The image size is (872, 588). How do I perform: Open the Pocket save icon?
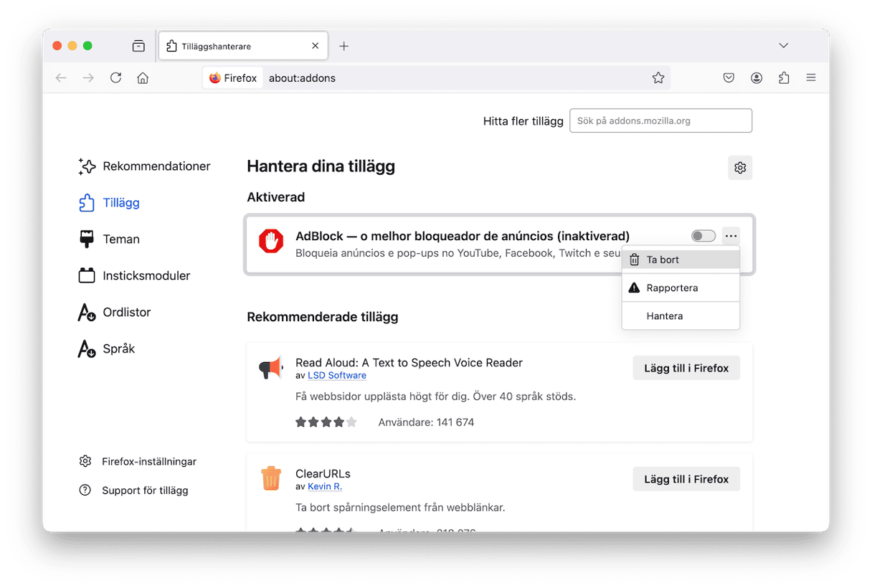pyautogui.click(x=729, y=78)
